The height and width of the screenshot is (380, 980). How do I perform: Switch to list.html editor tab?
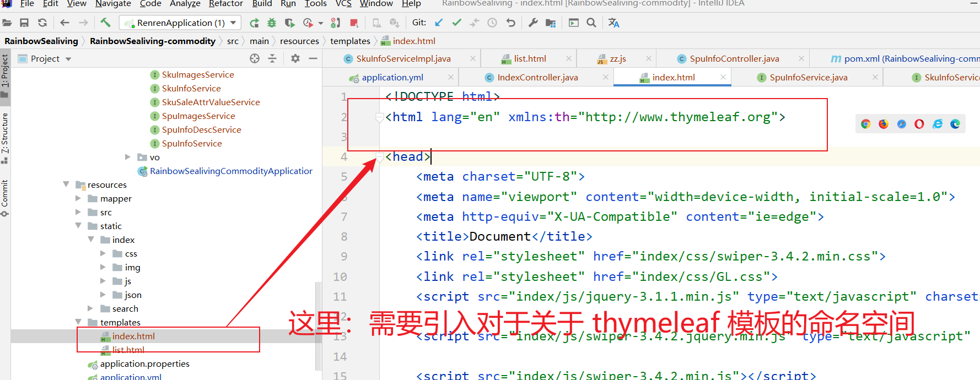click(x=530, y=58)
